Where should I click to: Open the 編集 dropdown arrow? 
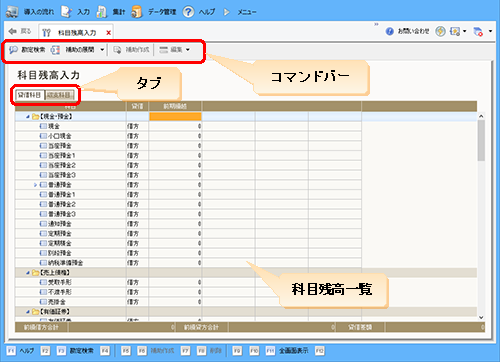(x=188, y=50)
